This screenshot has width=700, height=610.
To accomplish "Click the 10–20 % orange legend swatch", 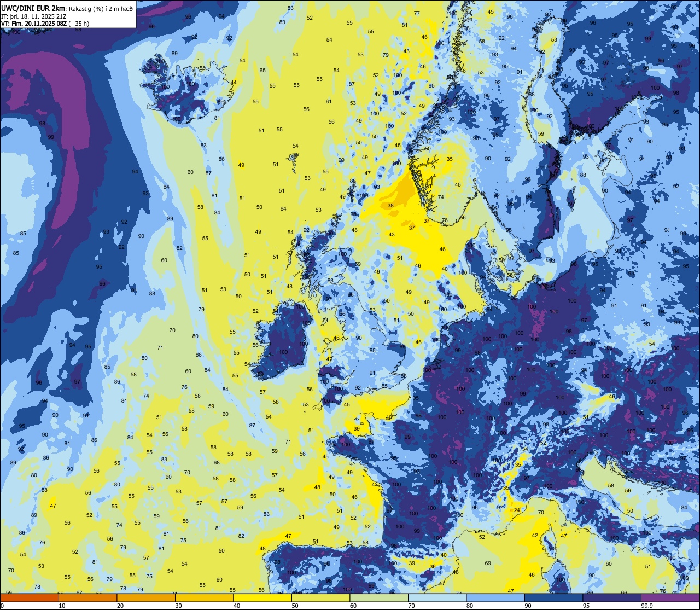I will coord(87,598).
